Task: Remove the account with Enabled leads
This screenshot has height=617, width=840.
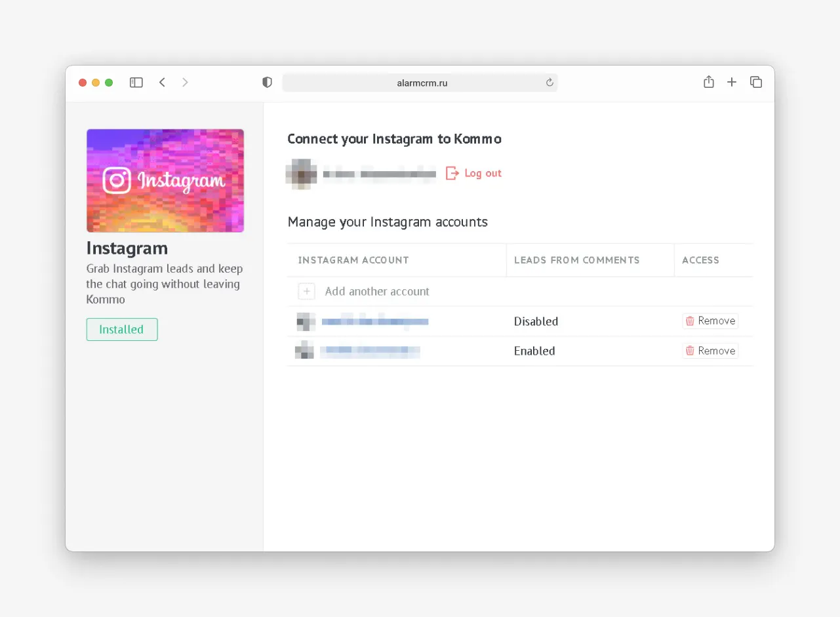Action: click(x=710, y=351)
